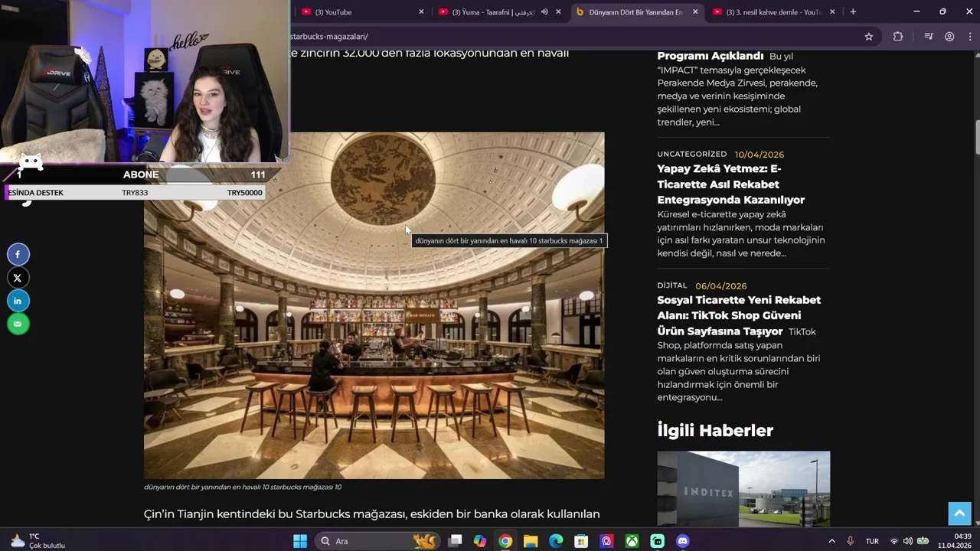Change the TUR keyboard language
Viewport: 980px width, 551px height.
click(x=872, y=541)
